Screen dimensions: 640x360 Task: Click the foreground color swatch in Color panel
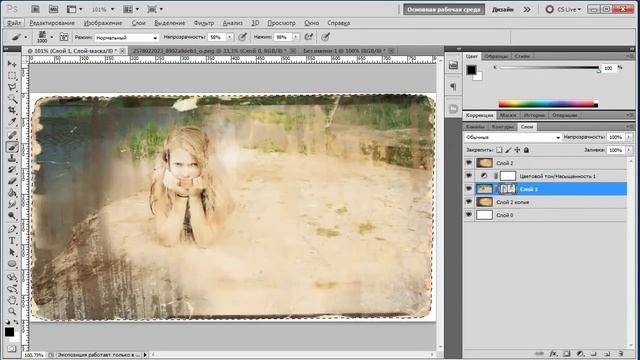pos(471,70)
